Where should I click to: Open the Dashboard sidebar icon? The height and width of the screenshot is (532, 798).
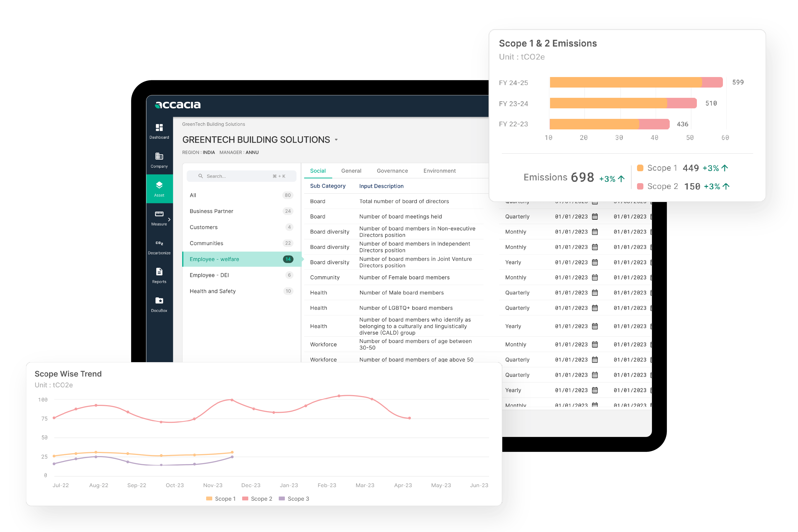pyautogui.click(x=159, y=127)
